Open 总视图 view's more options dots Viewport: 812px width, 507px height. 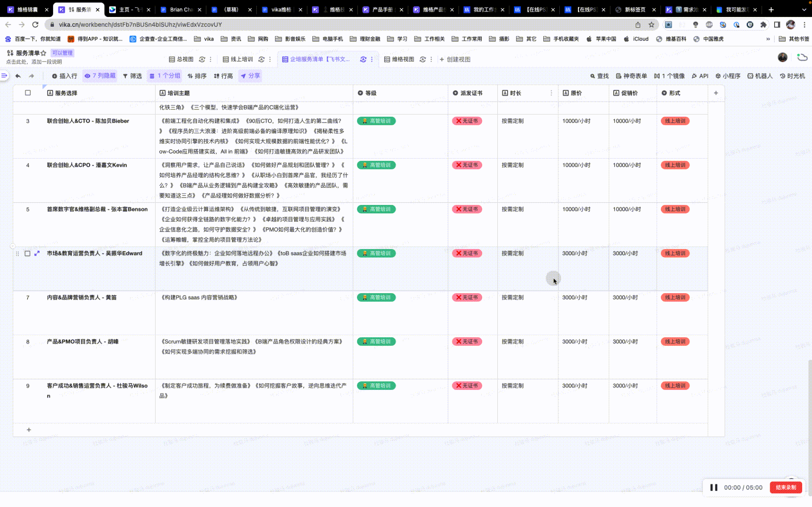click(x=211, y=59)
